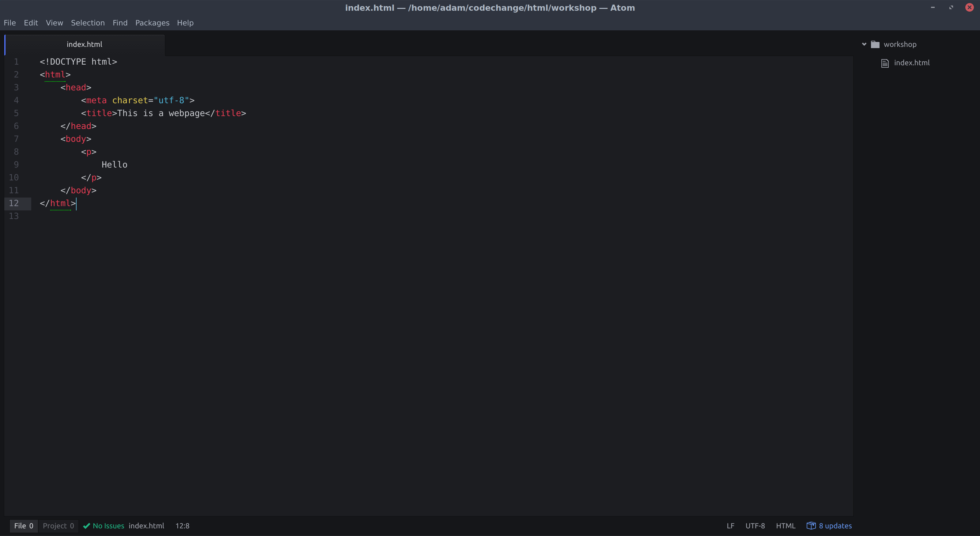Click the index.html path in status bar

point(146,526)
